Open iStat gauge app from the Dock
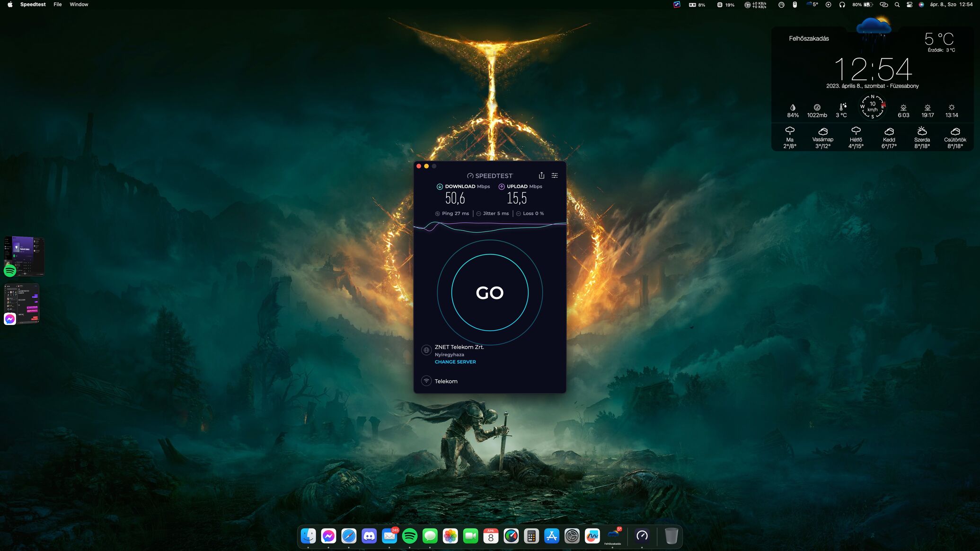 (511, 536)
